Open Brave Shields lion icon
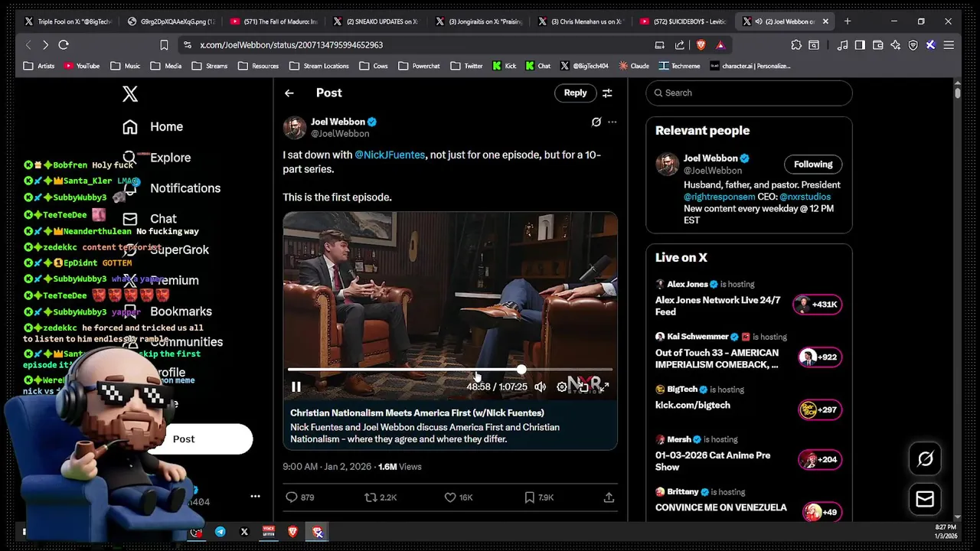980x551 pixels. click(x=701, y=45)
